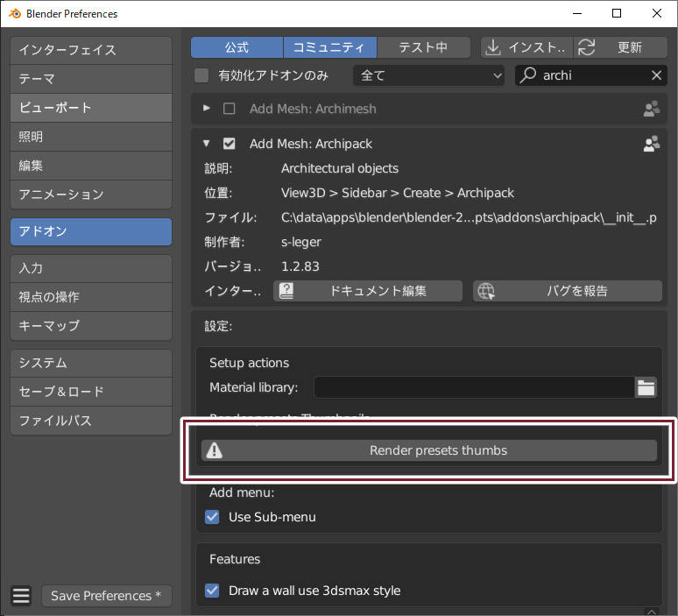The height and width of the screenshot is (616, 678).
Task: Click the version 1.2.83 value
Action: pyautogui.click(x=300, y=266)
